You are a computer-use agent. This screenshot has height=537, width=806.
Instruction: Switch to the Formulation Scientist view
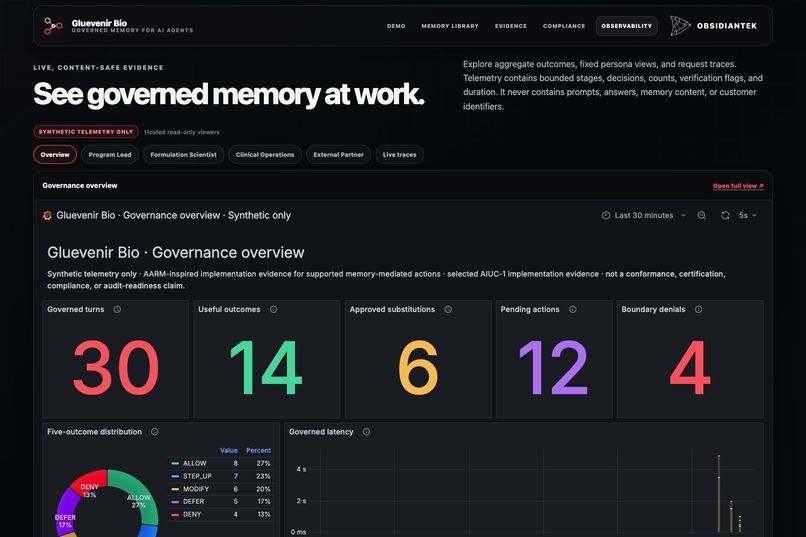pyautogui.click(x=184, y=155)
